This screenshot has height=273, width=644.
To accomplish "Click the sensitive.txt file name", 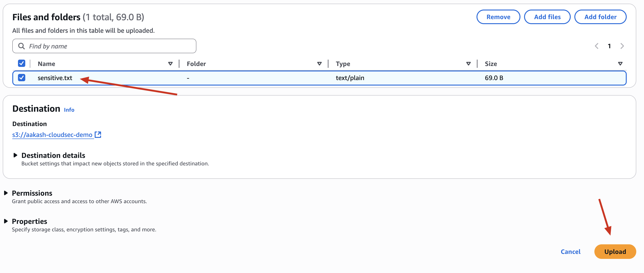I will pyautogui.click(x=55, y=78).
